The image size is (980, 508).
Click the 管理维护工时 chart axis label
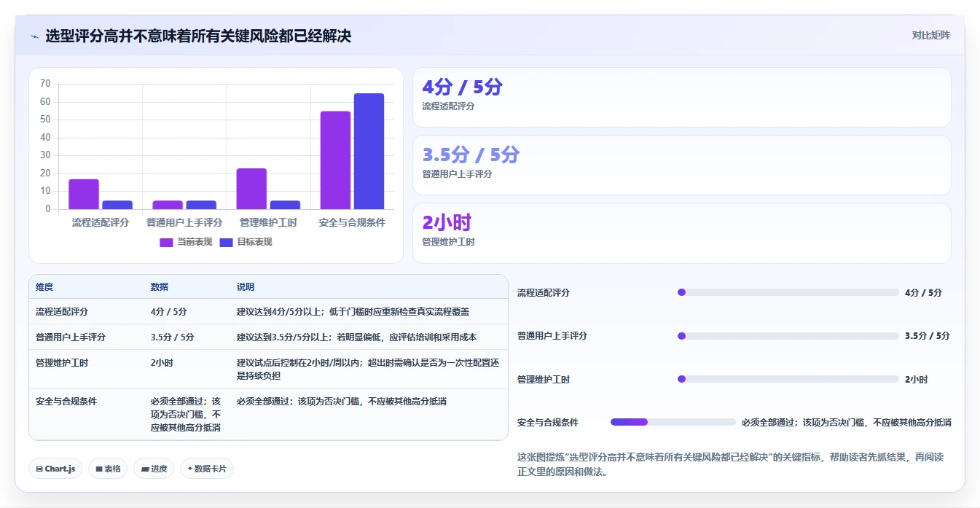point(268,222)
